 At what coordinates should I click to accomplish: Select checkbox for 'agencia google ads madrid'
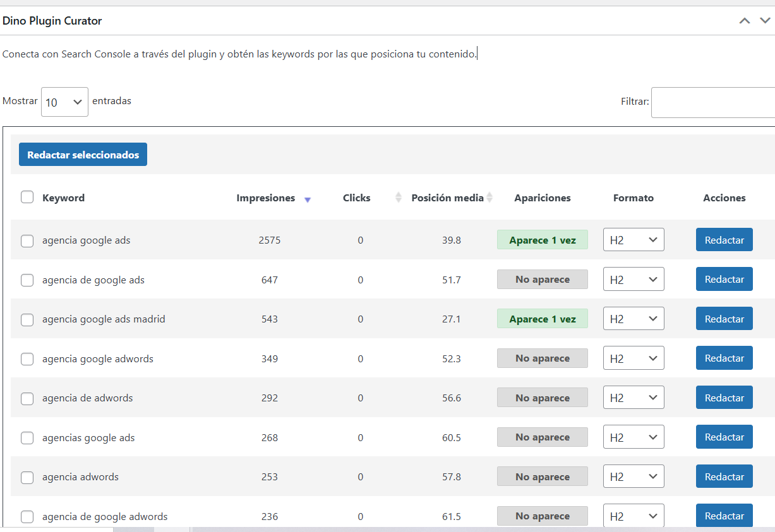[x=27, y=319]
